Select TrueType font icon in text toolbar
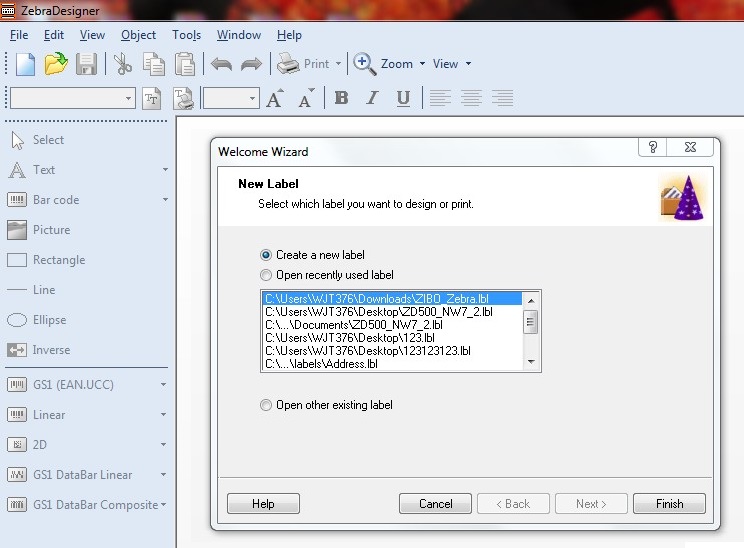This screenshot has height=548, width=744. pyautogui.click(x=151, y=99)
